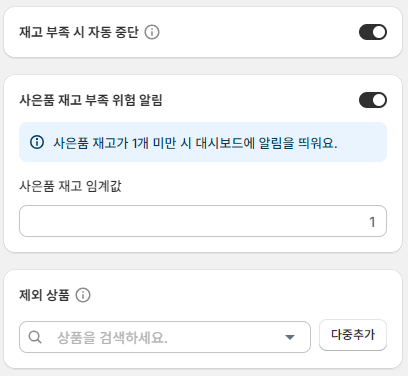Select the value 1 in threshold field
Image resolution: width=408 pixels, height=376 pixels.
coord(372,222)
